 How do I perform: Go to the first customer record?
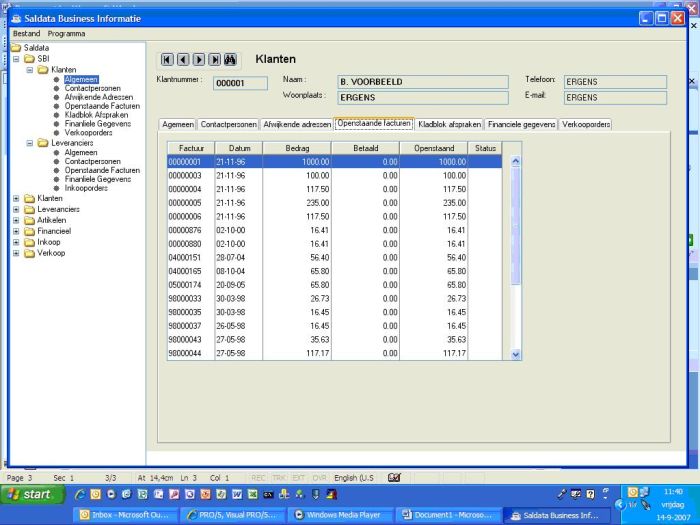click(x=167, y=60)
